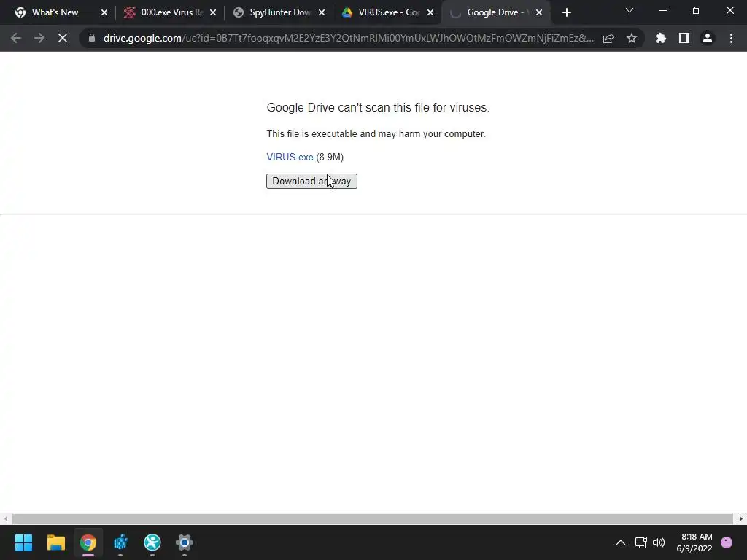This screenshot has height=560, width=747.
Task: Open the Extensions puzzle icon
Action: 661,38
